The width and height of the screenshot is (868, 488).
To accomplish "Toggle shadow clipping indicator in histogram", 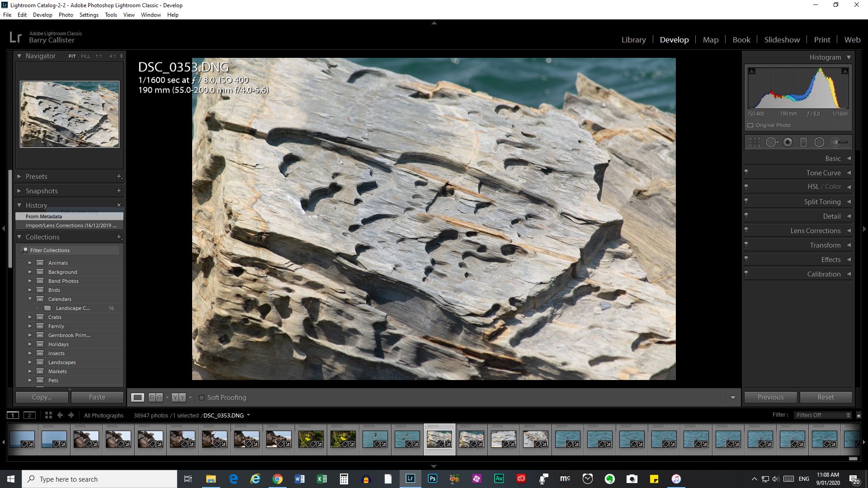I will [x=751, y=71].
